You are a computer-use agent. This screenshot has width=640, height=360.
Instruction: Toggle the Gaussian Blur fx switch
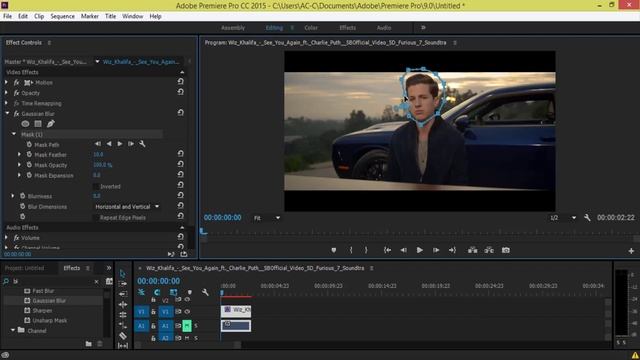coord(17,113)
